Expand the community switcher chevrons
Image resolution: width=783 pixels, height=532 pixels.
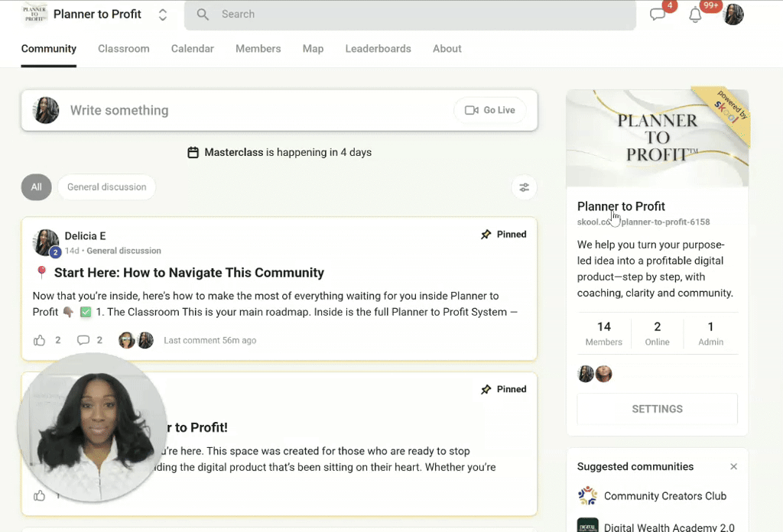[x=163, y=15]
